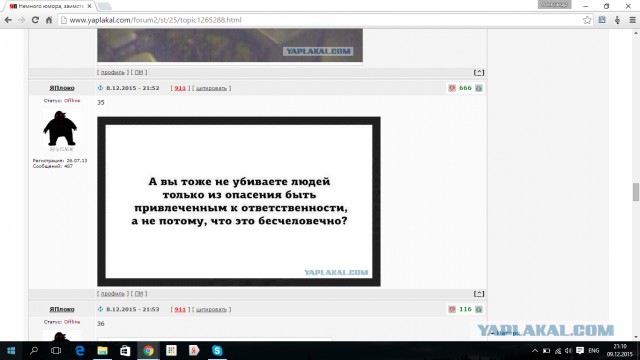This screenshot has height=360, width=640.
Task: Vote up the post rated 666
Action: click(x=478, y=88)
